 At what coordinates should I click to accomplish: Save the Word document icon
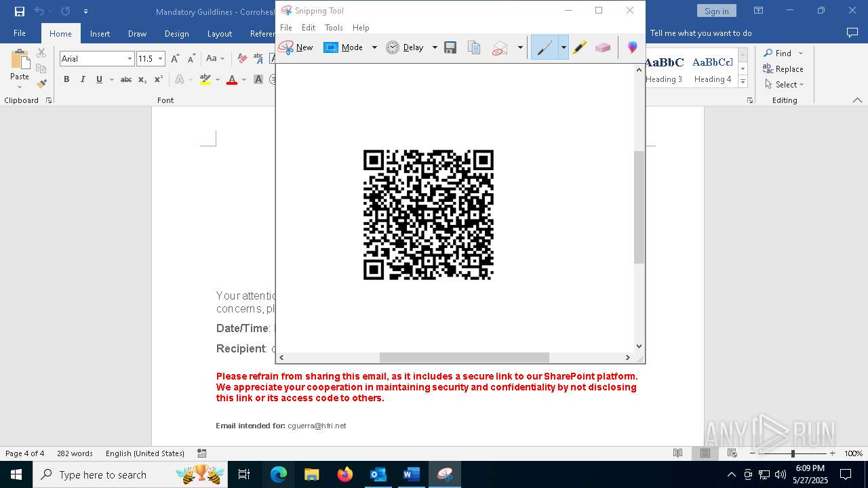pos(19,11)
